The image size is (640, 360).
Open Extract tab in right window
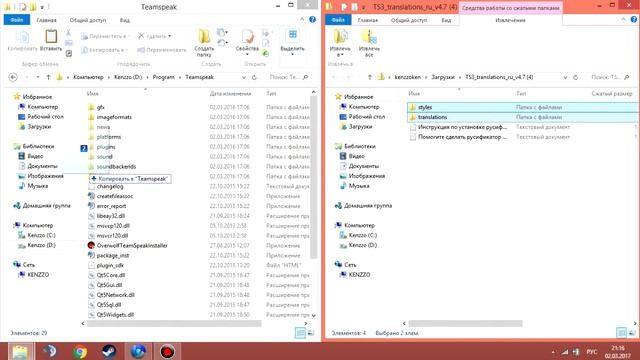pos(510,20)
